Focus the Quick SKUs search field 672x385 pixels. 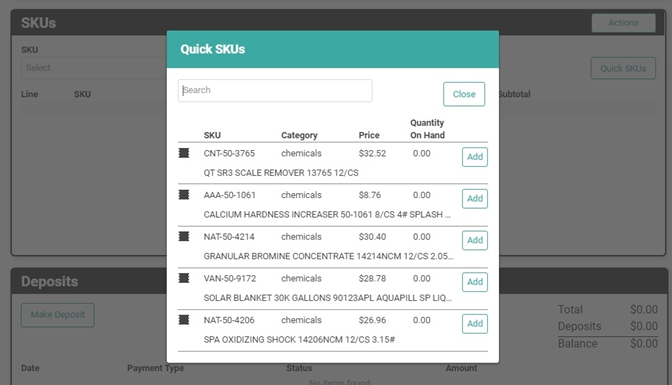point(275,90)
